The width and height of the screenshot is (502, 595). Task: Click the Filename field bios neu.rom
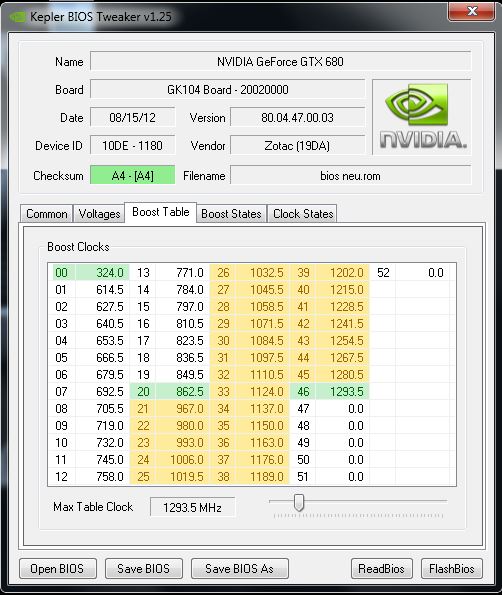pyautogui.click(x=351, y=175)
